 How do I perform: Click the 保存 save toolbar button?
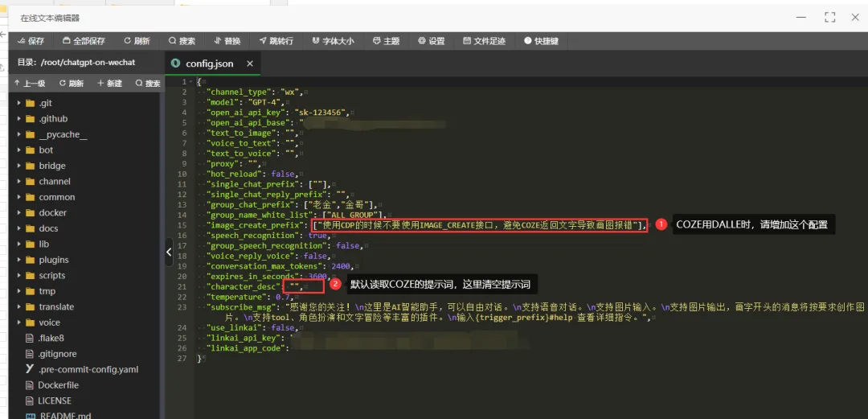point(31,41)
